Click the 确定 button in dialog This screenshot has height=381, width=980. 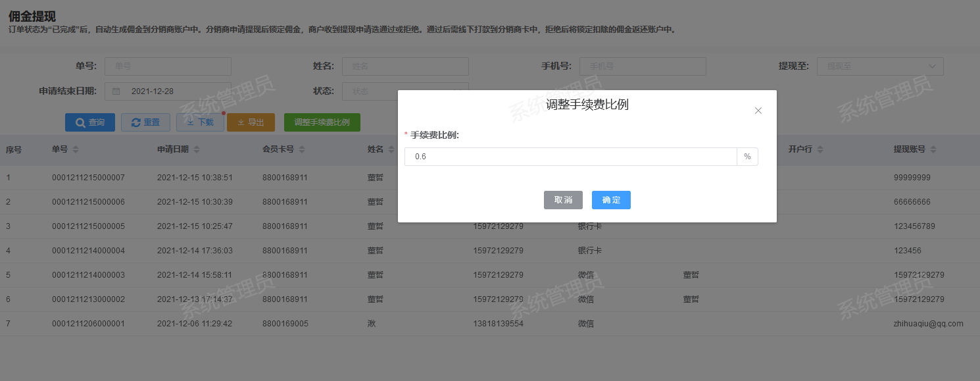point(611,200)
